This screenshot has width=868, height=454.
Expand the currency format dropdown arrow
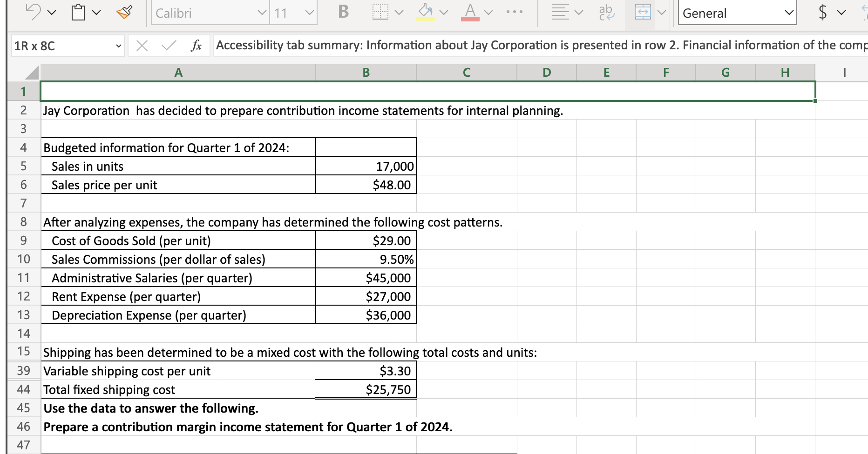point(841,13)
